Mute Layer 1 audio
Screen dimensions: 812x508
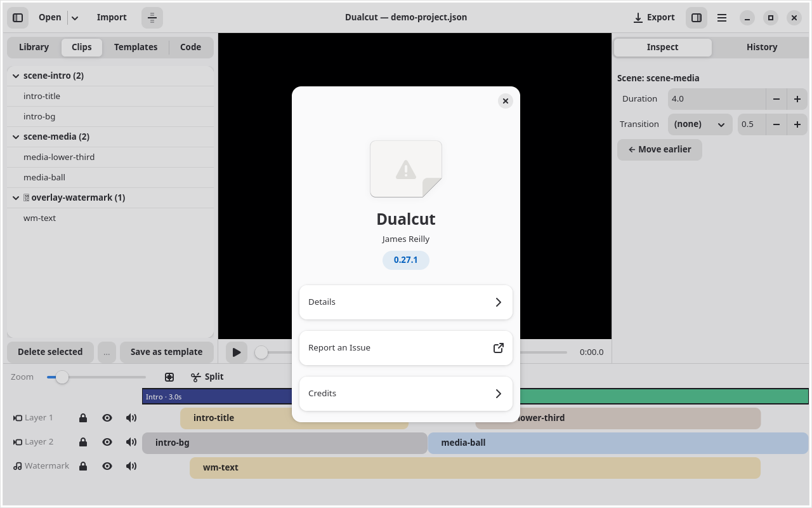tap(131, 418)
